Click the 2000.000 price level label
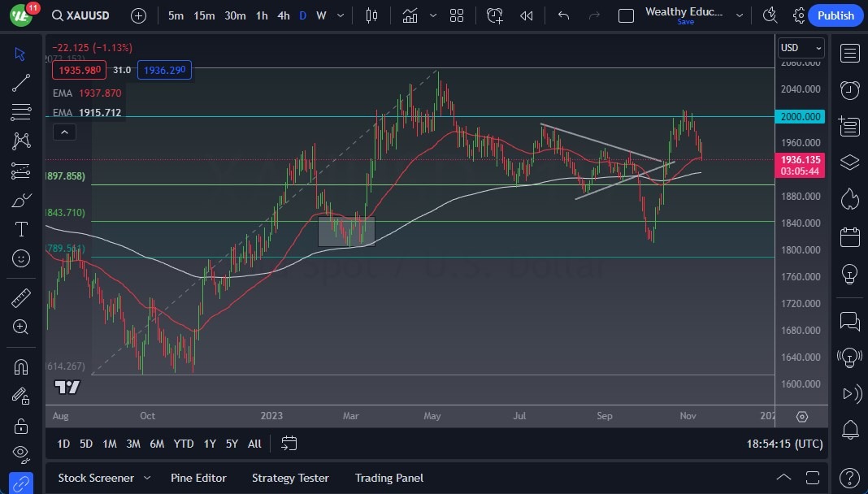 click(801, 117)
